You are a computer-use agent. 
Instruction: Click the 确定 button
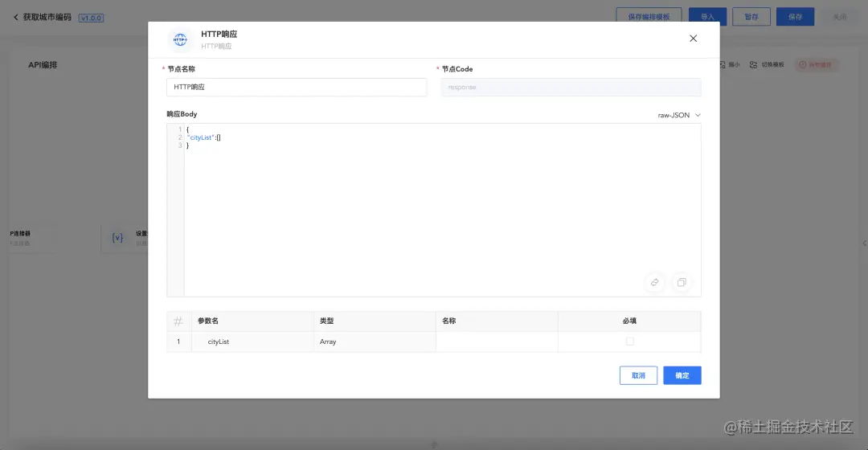point(682,375)
